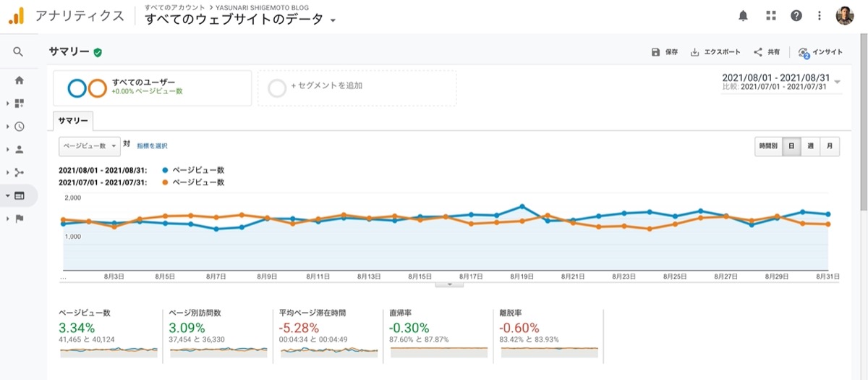This screenshot has height=380, width=868.
Task: Open the Insights icon
Action: pyautogui.click(x=803, y=52)
